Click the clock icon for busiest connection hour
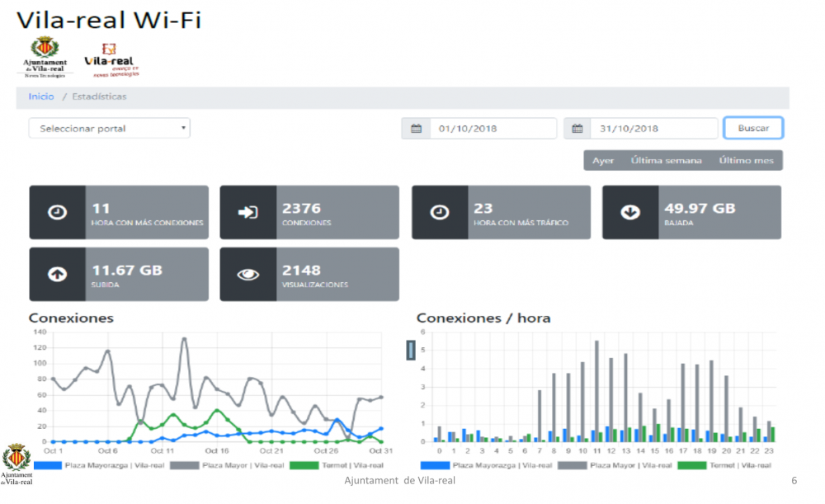825x504 pixels. tap(57, 212)
